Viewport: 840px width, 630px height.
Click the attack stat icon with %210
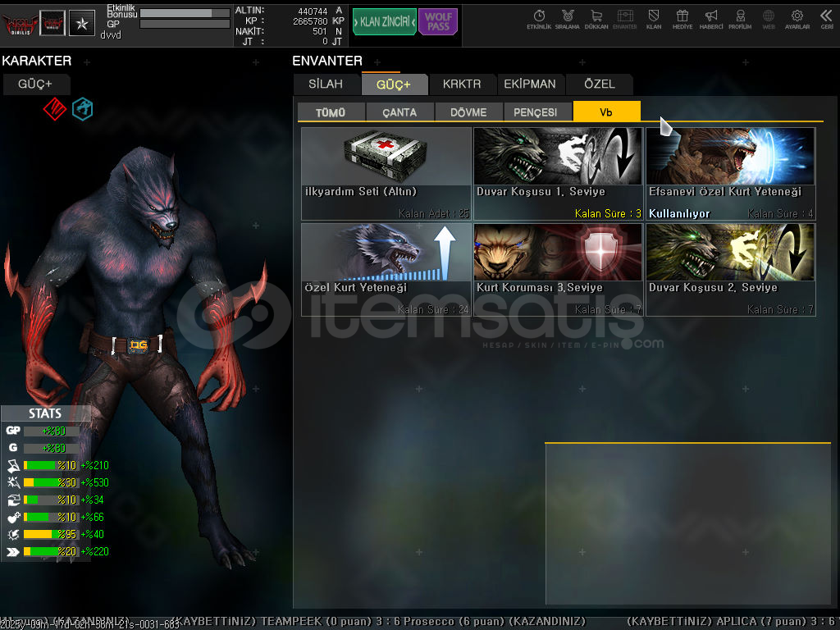click(x=13, y=466)
